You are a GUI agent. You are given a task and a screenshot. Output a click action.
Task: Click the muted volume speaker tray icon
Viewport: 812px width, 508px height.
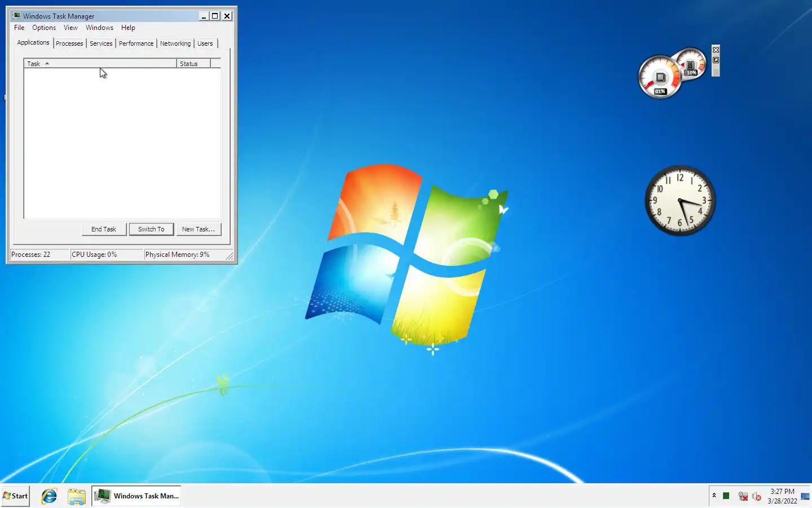757,496
